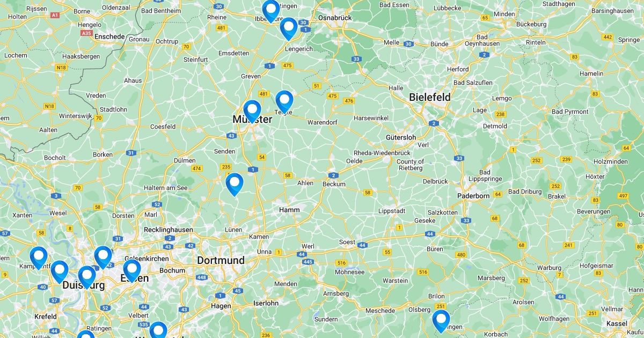Click the Dortmund city label
The height and width of the screenshot is (338, 644).
[221, 260]
